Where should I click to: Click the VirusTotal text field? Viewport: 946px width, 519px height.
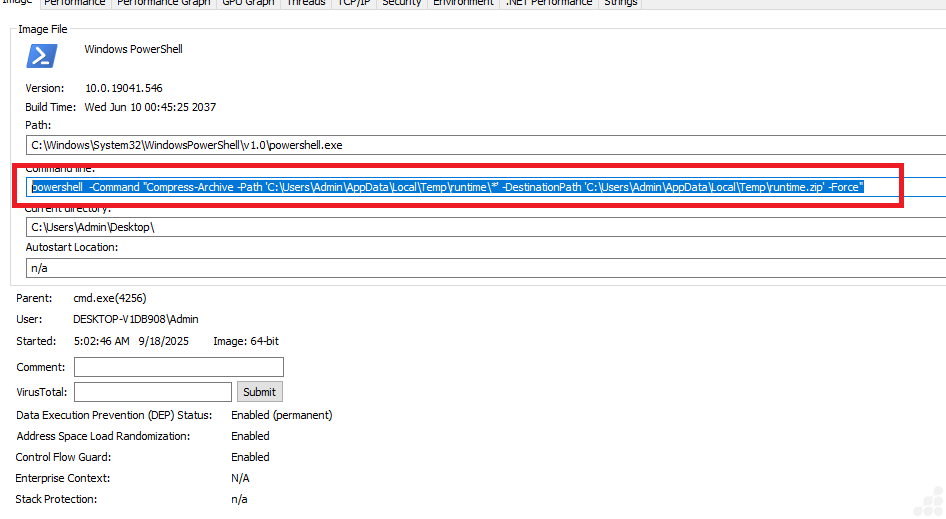coord(152,392)
